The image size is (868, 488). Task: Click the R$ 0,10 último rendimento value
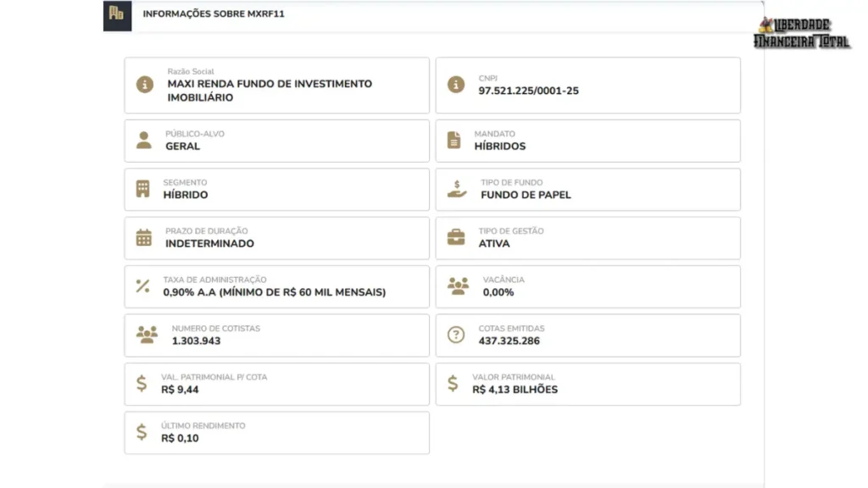[x=180, y=439]
